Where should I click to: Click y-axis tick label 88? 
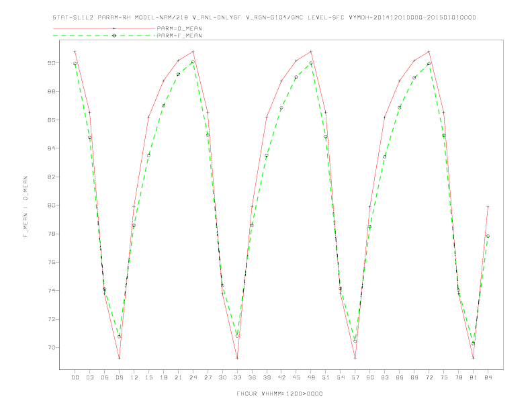52,91
